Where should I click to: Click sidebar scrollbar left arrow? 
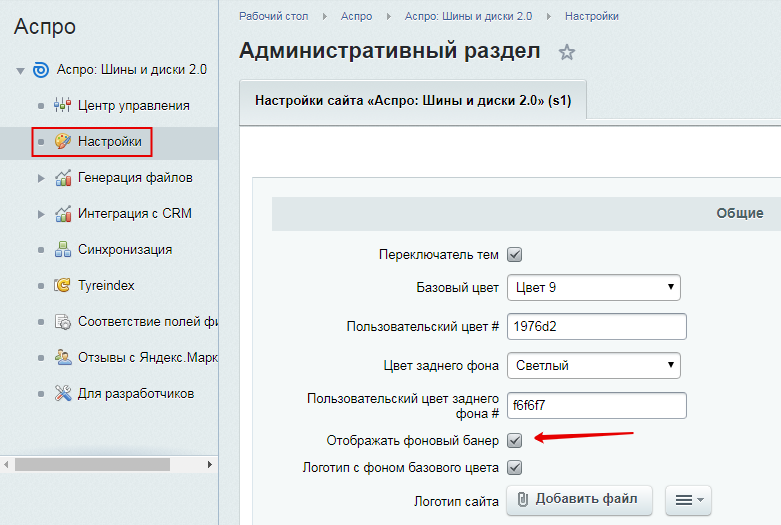point(6,465)
